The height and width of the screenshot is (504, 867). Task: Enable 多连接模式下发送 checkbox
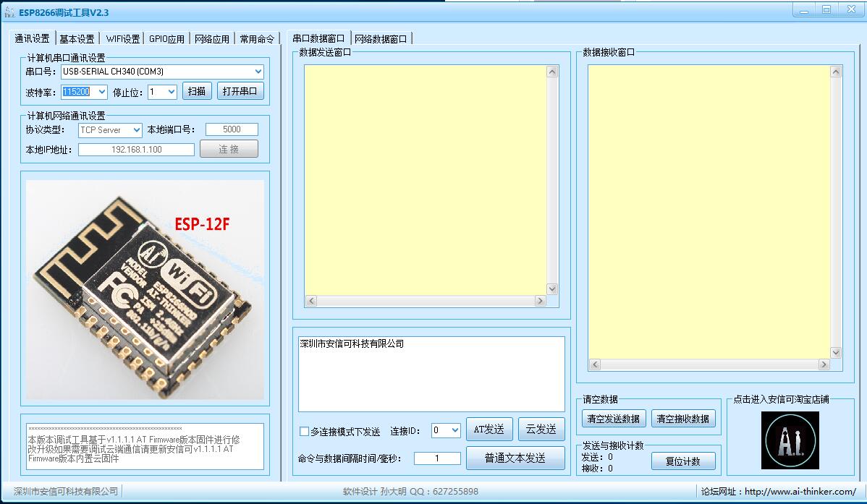[x=304, y=431]
